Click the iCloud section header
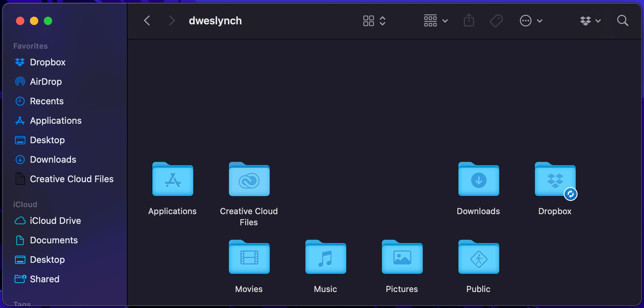The width and height of the screenshot is (644, 308). tap(25, 204)
